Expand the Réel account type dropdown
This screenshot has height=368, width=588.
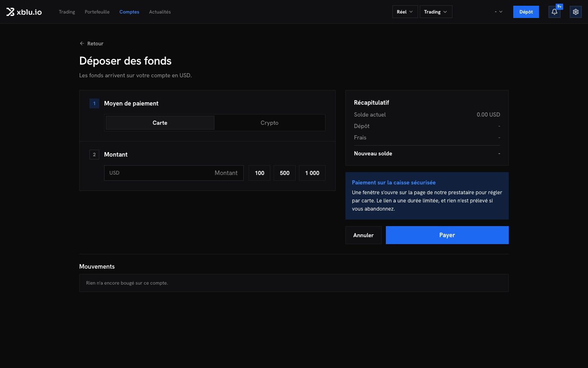405,12
